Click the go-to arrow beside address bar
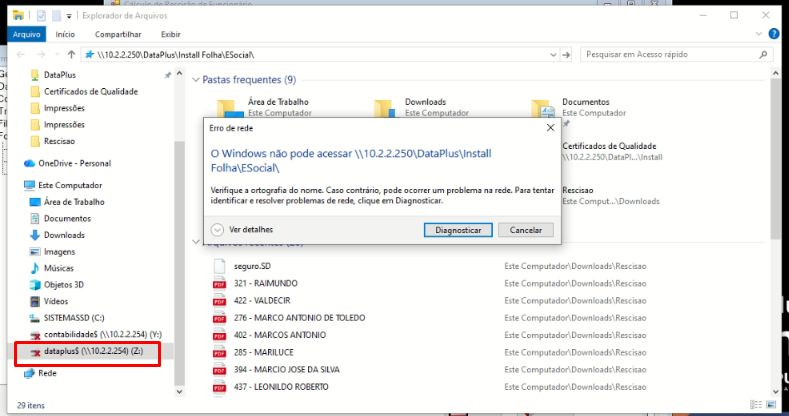 point(566,55)
